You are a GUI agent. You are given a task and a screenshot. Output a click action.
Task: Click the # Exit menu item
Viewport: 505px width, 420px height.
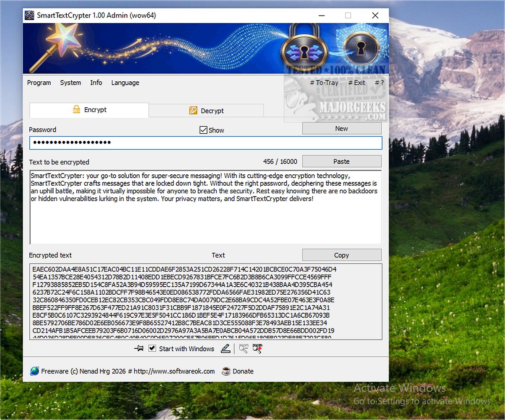click(357, 83)
